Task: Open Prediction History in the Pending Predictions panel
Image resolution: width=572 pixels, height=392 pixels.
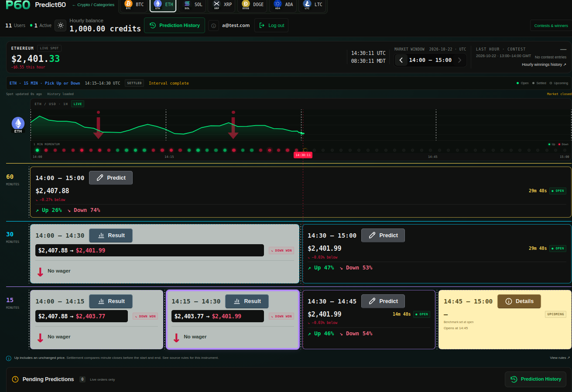Action: pyautogui.click(x=536, y=379)
